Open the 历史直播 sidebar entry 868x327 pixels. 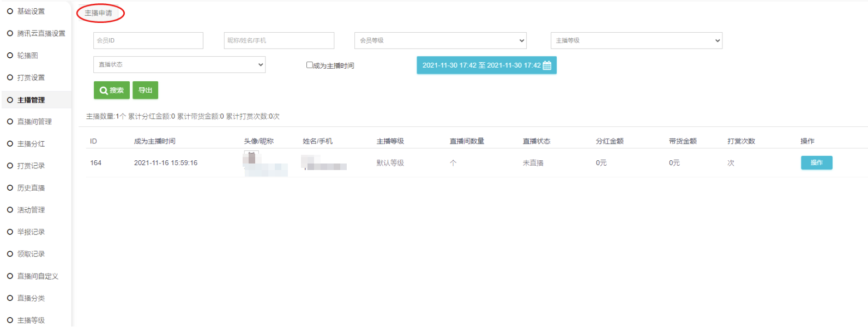point(31,188)
